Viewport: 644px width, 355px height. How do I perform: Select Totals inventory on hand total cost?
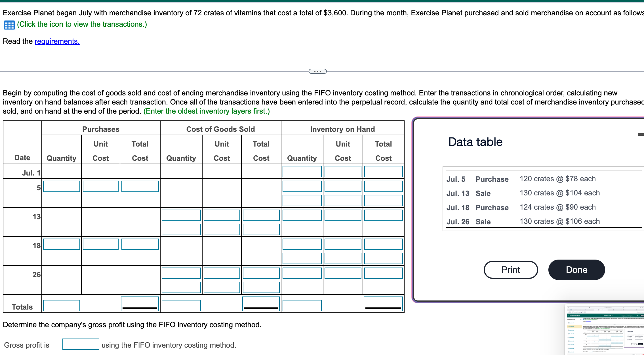pos(383,303)
